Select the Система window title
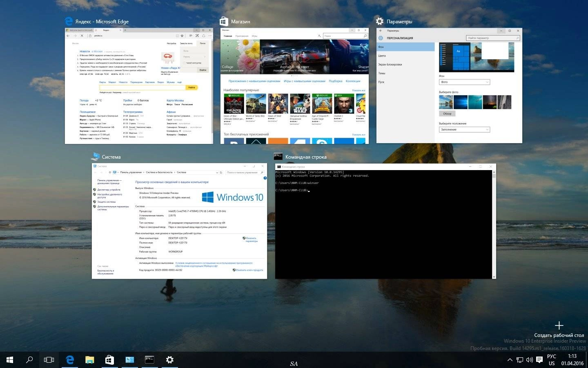588x368 pixels. [111, 157]
